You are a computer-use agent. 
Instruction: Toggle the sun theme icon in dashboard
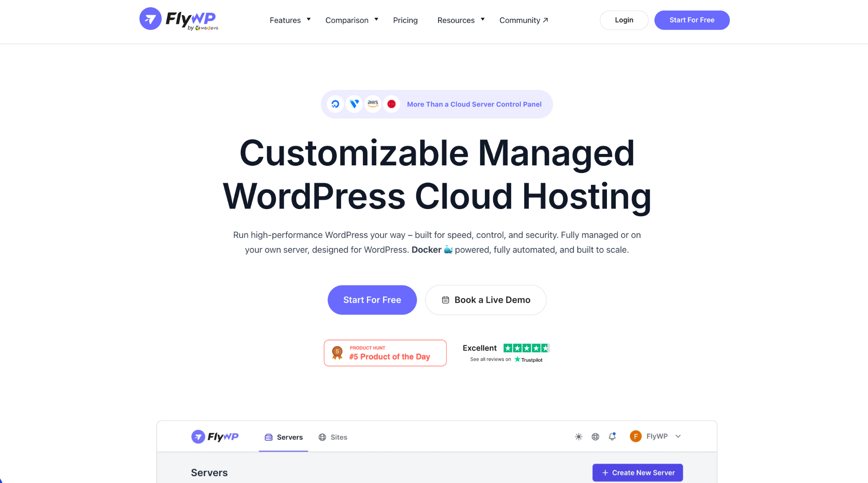pos(579,437)
